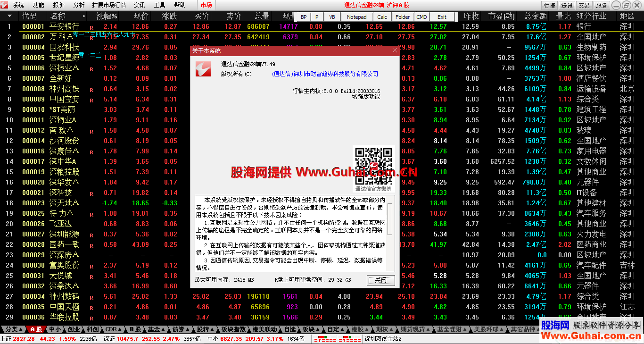Select the 万 科A stock row name
This screenshot has height=344, width=644.
pyautogui.click(x=62, y=37)
